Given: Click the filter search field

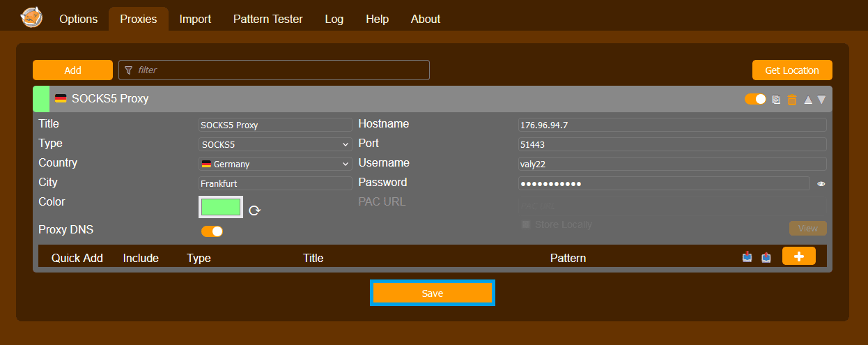Looking at the screenshot, I should pos(274,70).
